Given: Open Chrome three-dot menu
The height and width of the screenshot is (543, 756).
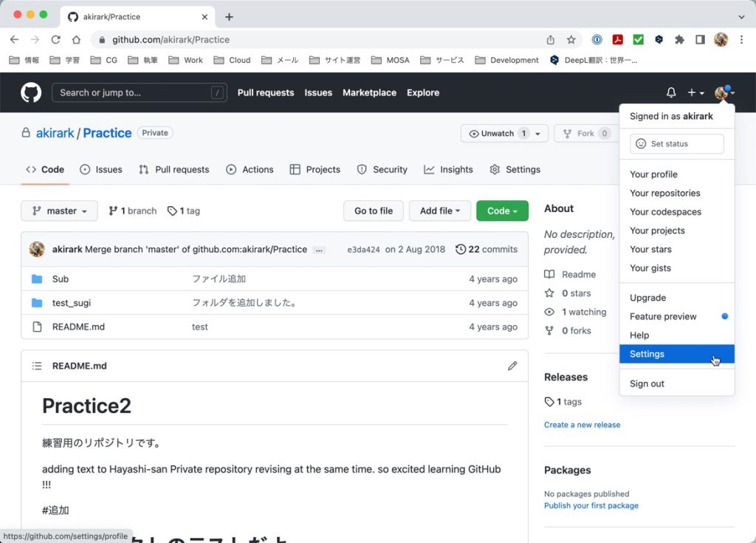Looking at the screenshot, I should [x=741, y=40].
